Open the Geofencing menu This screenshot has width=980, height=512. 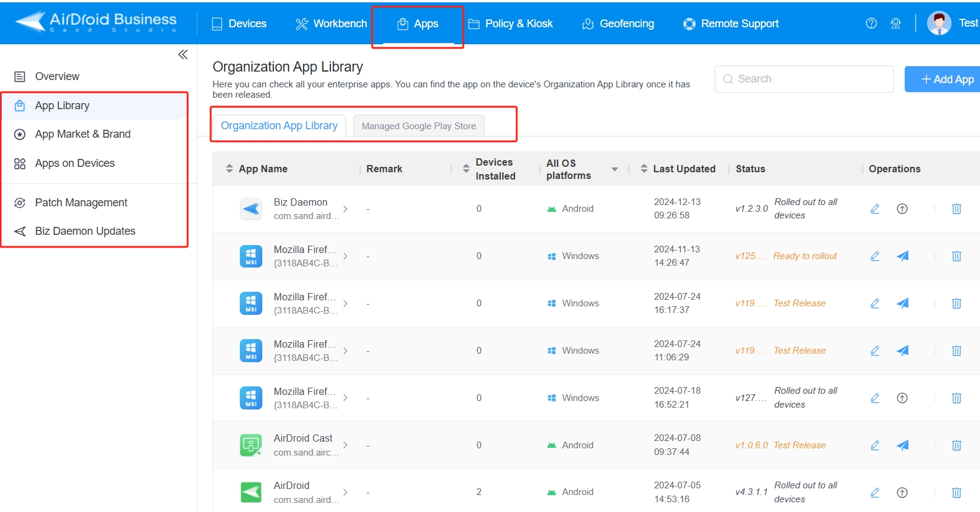point(618,24)
